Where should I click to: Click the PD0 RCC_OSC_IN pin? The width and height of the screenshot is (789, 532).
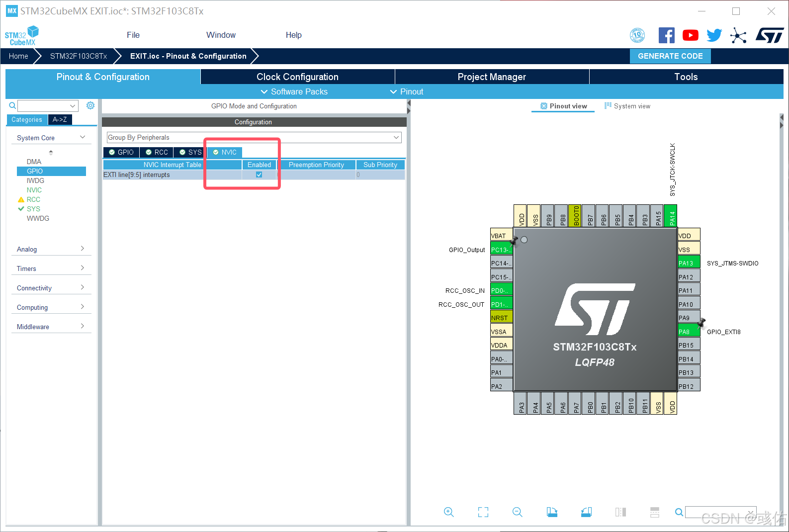[501, 290]
